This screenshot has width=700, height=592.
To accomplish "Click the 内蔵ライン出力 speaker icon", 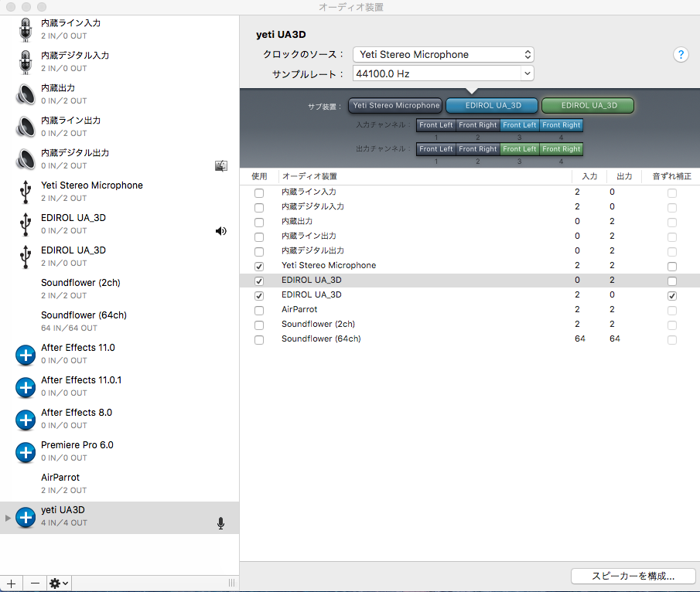I will [x=26, y=128].
